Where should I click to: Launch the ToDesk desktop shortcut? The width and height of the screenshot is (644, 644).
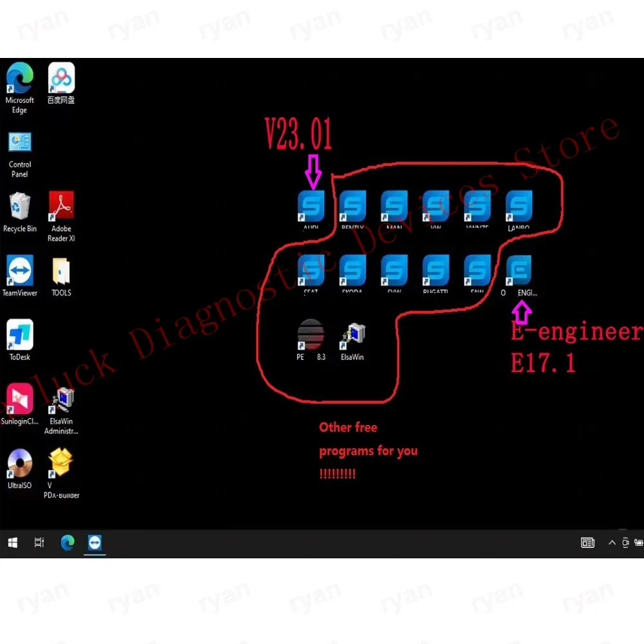click(x=20, y=340)
